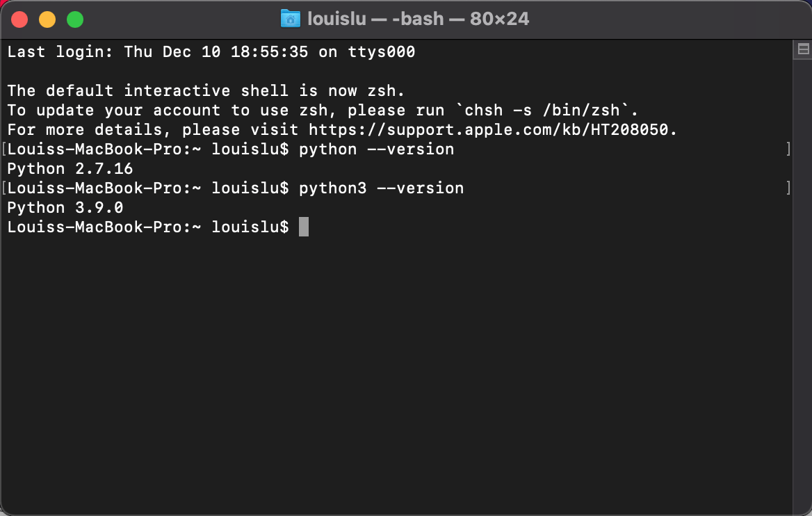This screenshot has height=516, width=812.
Task: Zoom the window with green button
Action: [75, 19]
